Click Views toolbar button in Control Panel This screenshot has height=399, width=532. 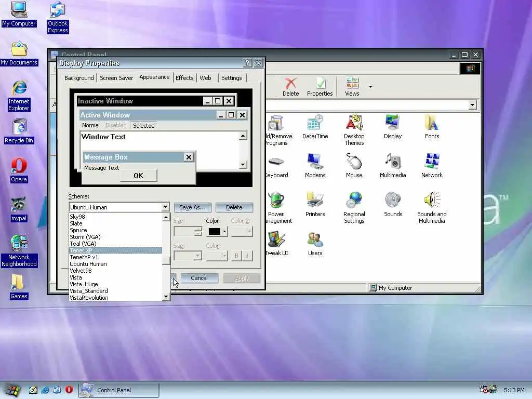pyautogui.click(x=352, y=87)
